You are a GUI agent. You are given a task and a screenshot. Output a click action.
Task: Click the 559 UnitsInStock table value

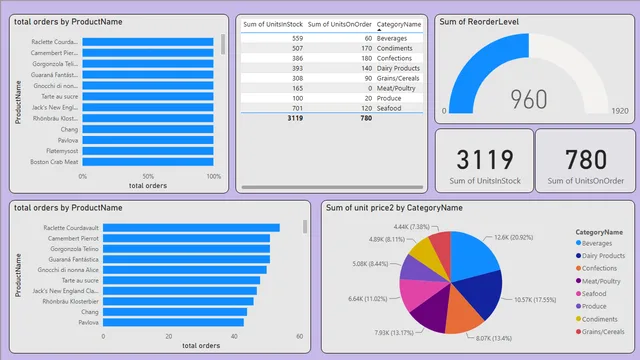tap(297, 38)
